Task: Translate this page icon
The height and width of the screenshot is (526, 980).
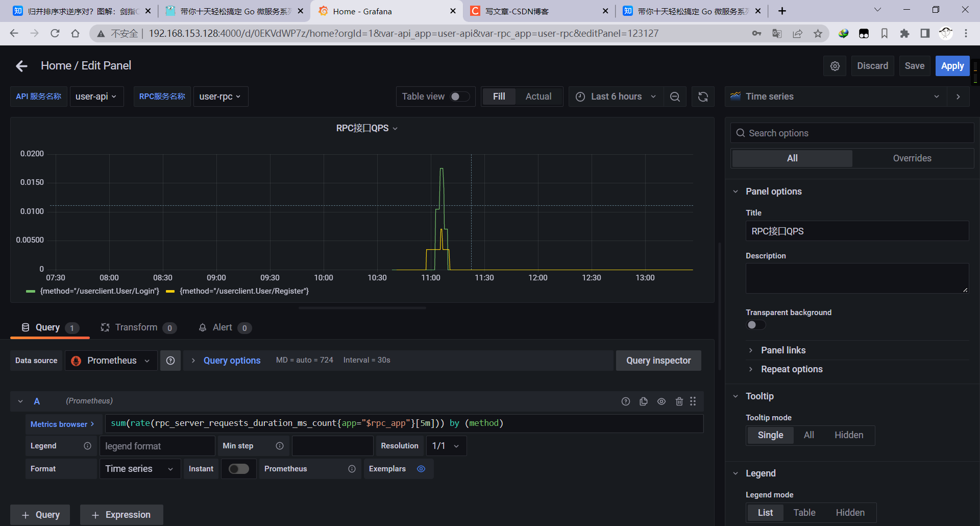Action: [777, 33]
